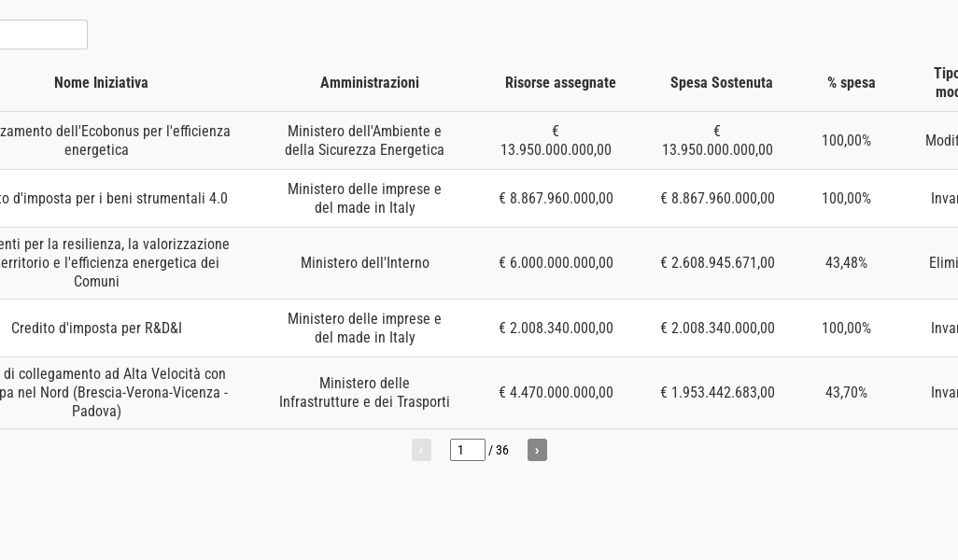This screenshot has width=958, height=560.
Task: Click the text box above the table
Action: [x=42, y=35]
